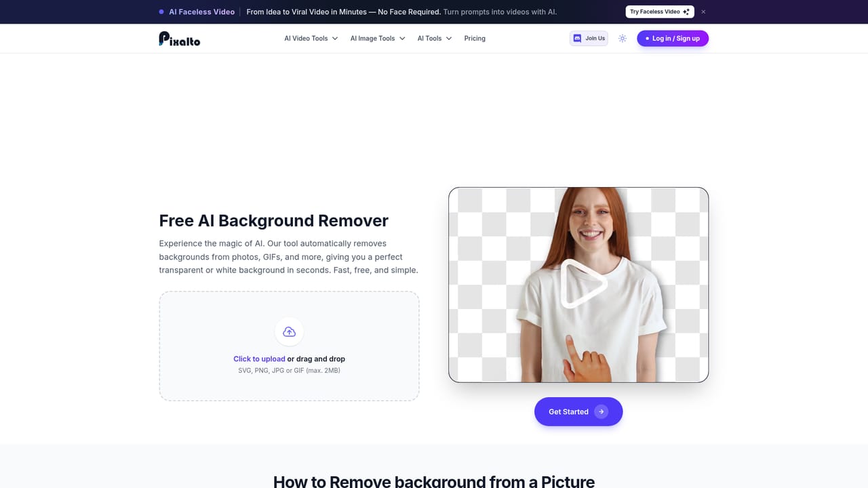Toggle the light/dark theme sun icon

[x=623, y=39]
